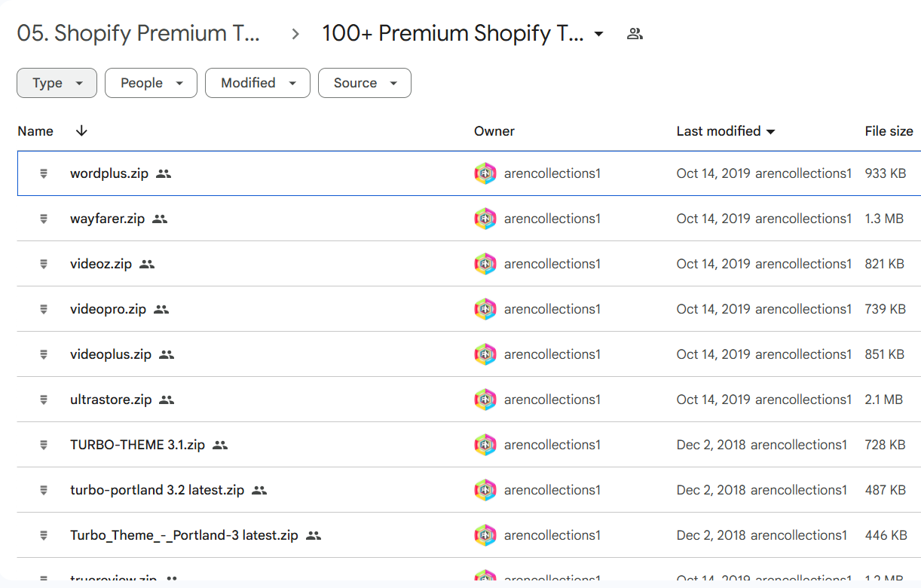Reverse sort direction with the Name arrow

click(x=81, y=131)
